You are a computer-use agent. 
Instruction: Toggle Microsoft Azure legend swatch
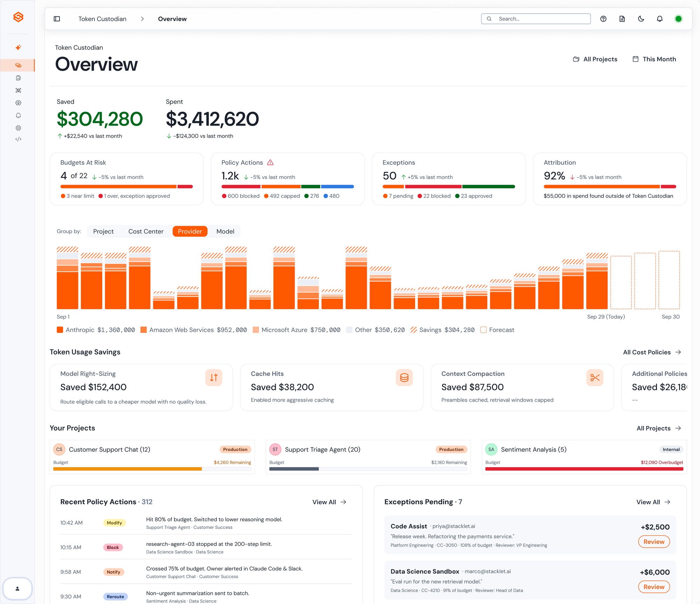pos(256,330)
